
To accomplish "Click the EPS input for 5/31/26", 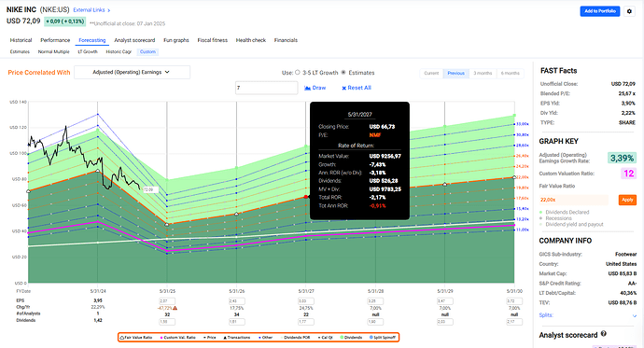I will [x=236, y=301].
